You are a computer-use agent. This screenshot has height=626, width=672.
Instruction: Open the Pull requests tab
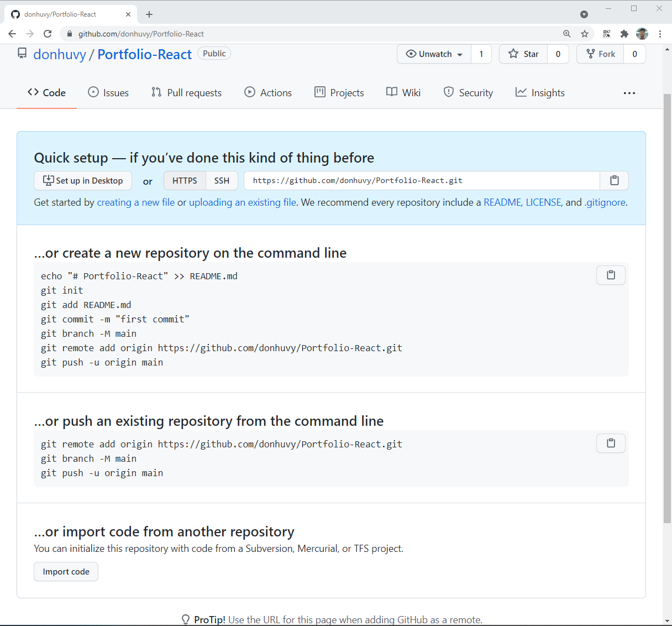pos(186,93)
